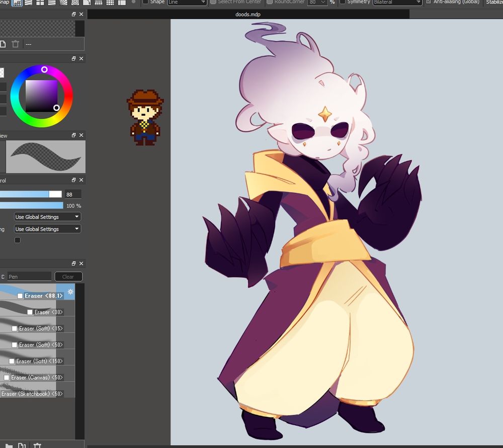Image resolution: width=503 pixels, height=448 pixels.
Task: Click the new page icon beside the trash
Action: 3,44
